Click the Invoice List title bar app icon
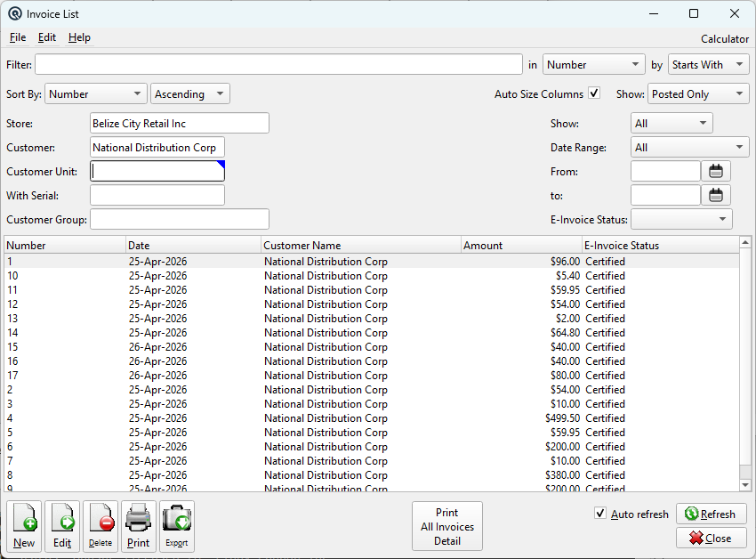 click(15, 13)
